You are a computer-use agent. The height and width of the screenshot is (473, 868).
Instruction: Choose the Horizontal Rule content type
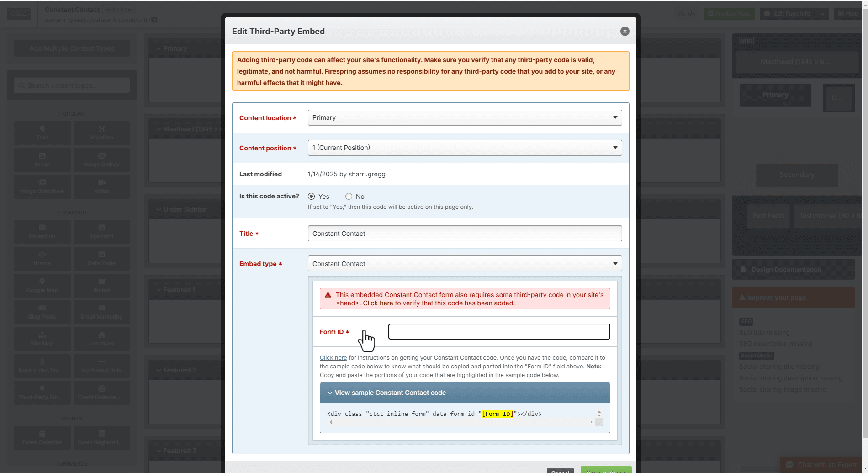(101, 366)
